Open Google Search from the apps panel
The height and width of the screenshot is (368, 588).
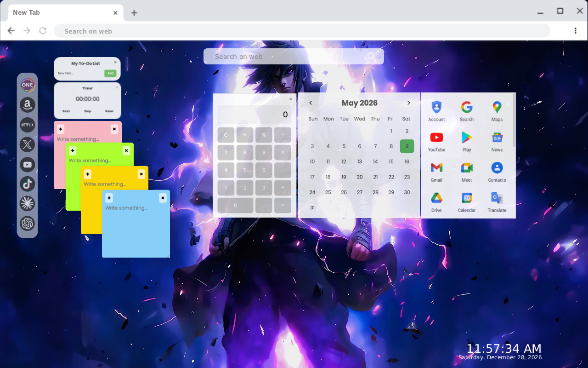pos(467,111)
